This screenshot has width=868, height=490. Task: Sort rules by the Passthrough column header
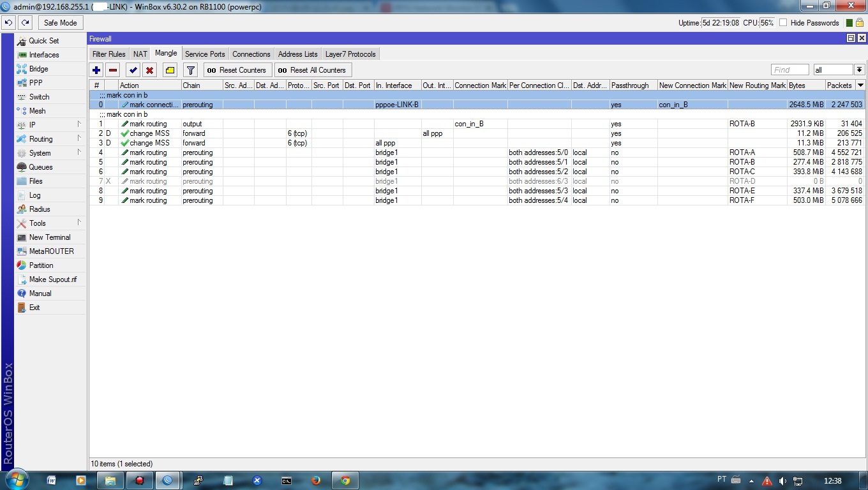click(633, 85)
